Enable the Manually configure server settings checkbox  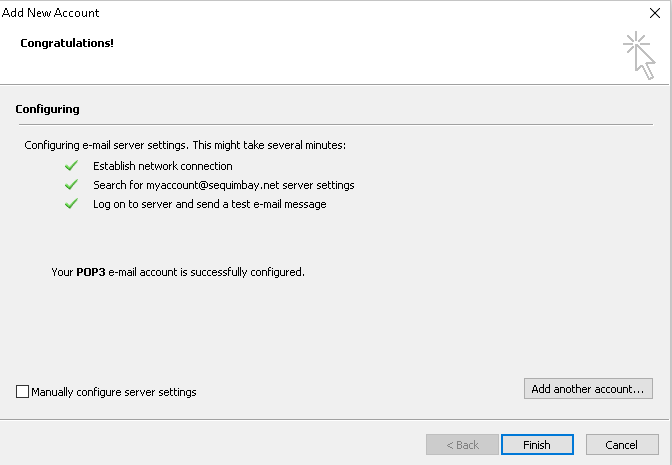pyautogui.click(x=22, y=391)
